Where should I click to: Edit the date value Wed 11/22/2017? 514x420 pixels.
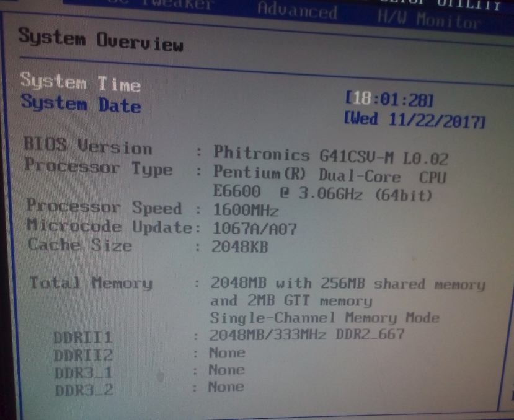(414, 120)
